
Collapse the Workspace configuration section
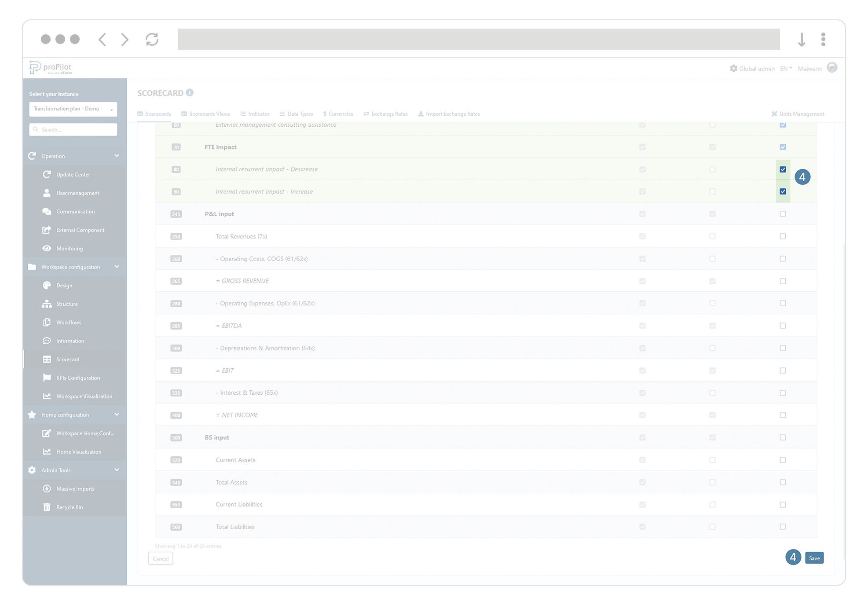(x=117, y=267)
